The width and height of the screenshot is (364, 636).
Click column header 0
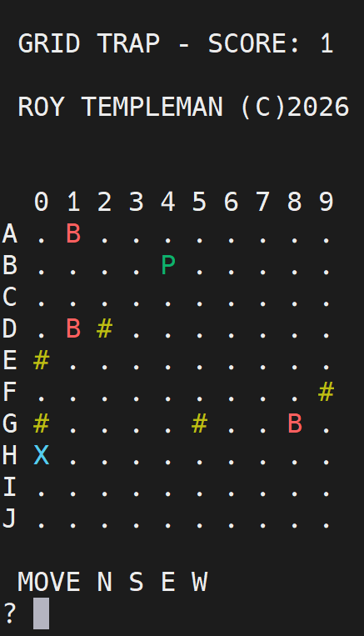[42, 202]
